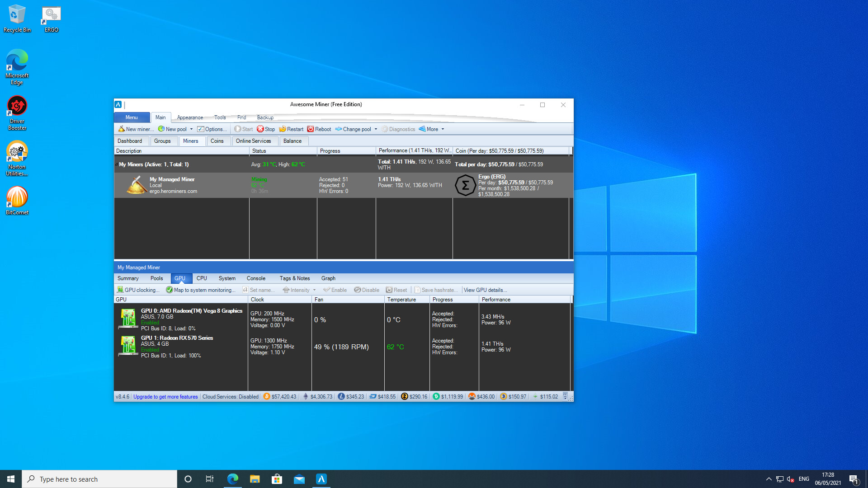Sort miners by the Description column header
The image size is (868, 488).
[x=181, y=151]
